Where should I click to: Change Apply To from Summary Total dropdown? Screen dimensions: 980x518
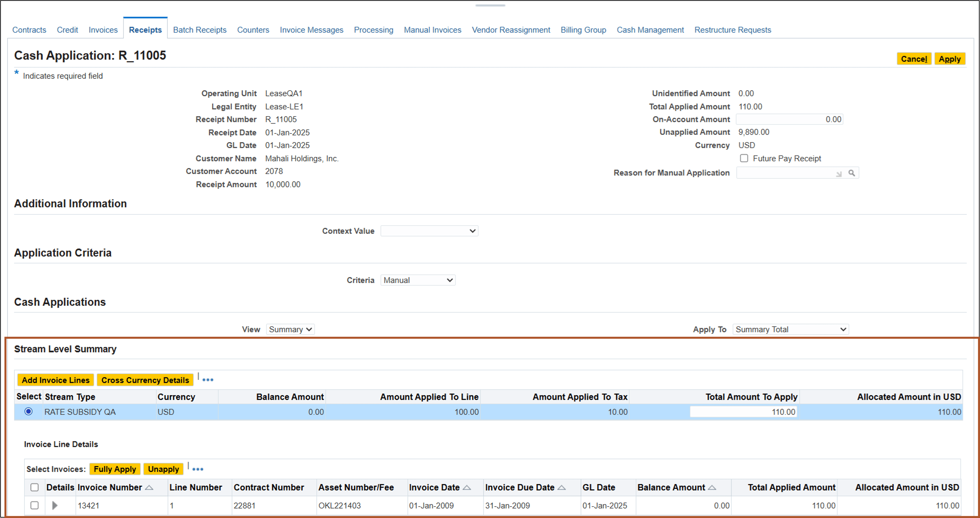tap(791, 329)
